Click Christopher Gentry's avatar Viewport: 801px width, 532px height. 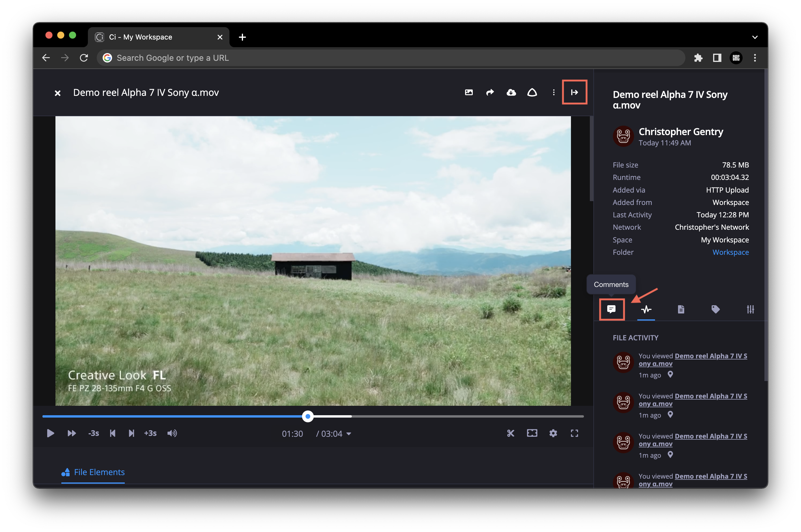623,136
